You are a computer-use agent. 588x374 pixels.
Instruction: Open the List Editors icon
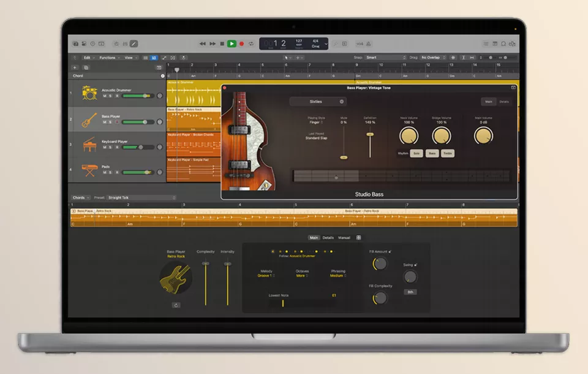pyautogui.click(x=486, y=44)
